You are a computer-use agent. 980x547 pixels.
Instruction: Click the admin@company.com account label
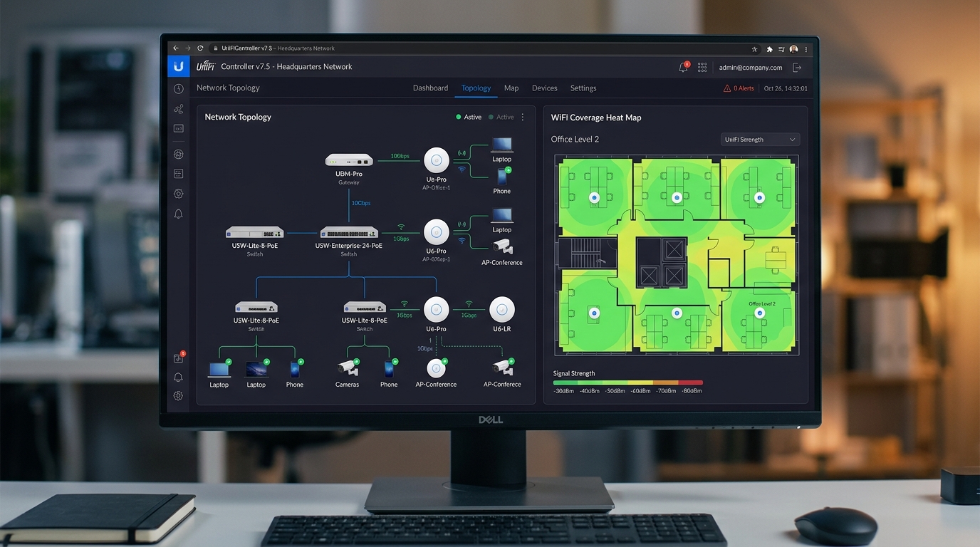751,68
